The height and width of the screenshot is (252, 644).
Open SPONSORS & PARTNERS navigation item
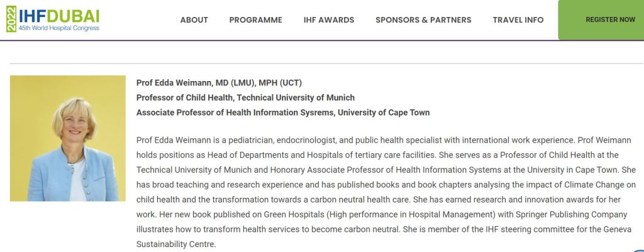coord(423,20)
